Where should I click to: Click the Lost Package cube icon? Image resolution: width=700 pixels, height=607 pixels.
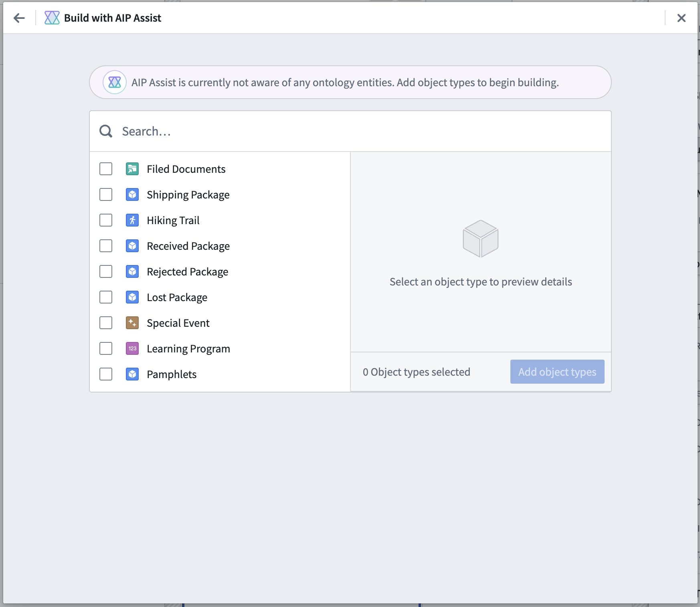[x=132, y=297]
